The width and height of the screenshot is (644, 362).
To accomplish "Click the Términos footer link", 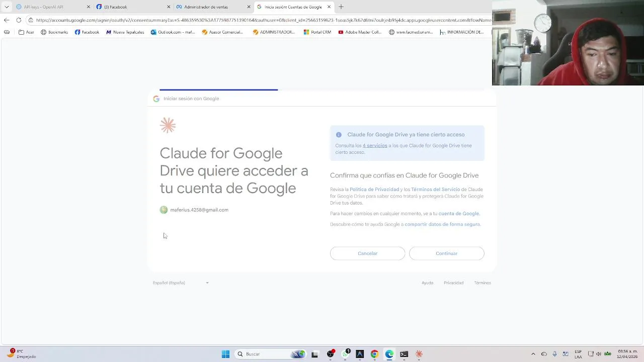I will (x=482, y=283).
